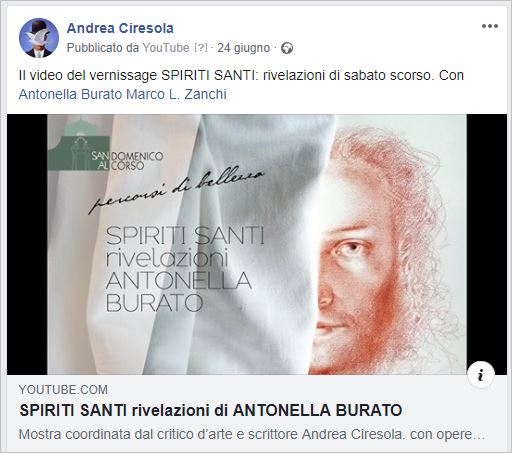This screenshot has width=512, height=453.
Task: Open the 24 giugno timestamp link
Action: (x=243, y=48)
